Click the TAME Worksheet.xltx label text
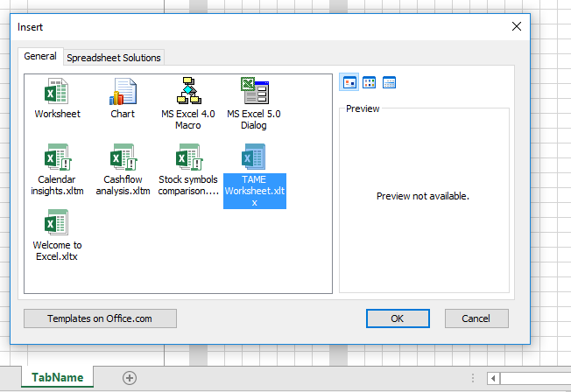Image resolution: width=571 pixels, height=392 pixels. tap(255, 191)
